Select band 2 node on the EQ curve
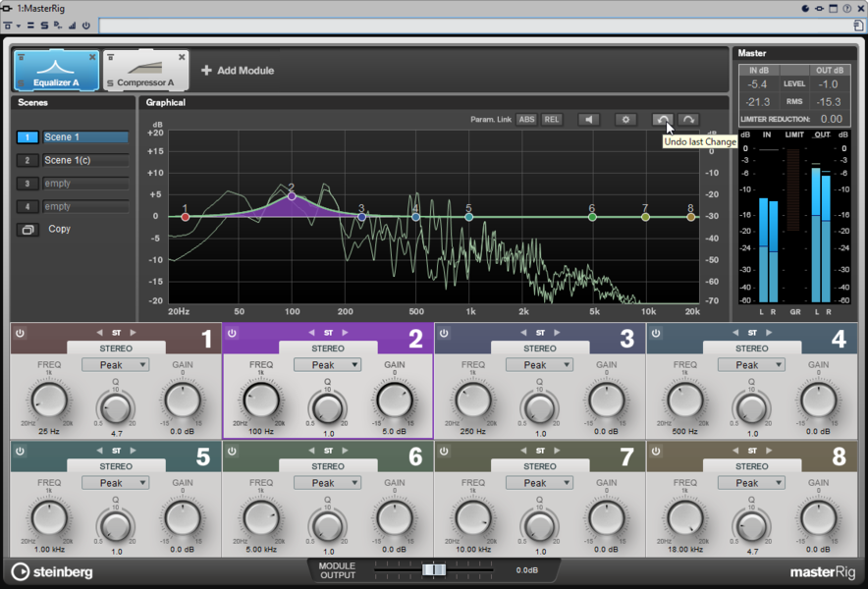 coord(292,196)
